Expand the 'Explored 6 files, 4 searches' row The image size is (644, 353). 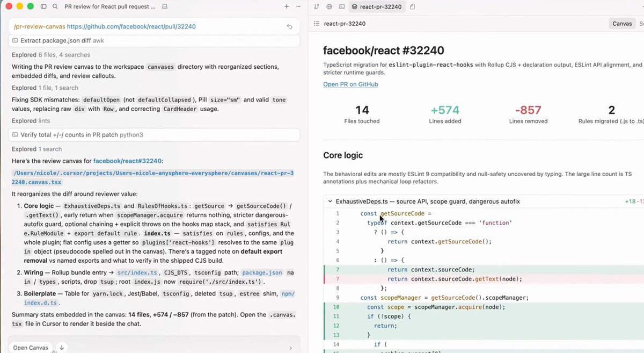(x=51, y=55)
